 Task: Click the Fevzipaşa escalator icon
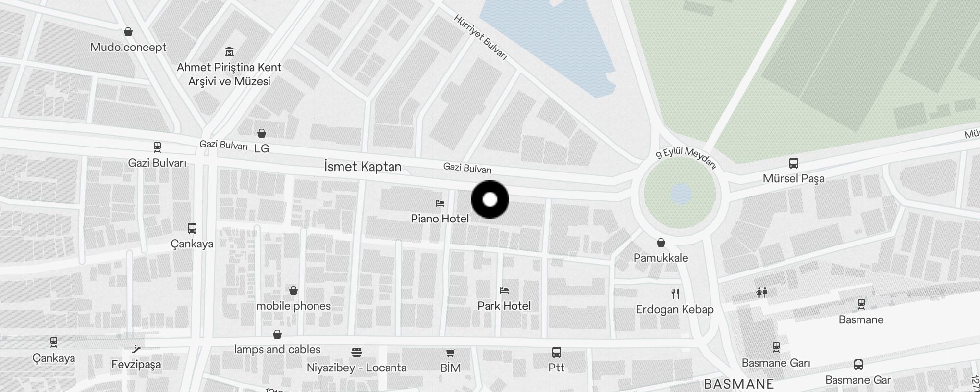tap(136, 349)
